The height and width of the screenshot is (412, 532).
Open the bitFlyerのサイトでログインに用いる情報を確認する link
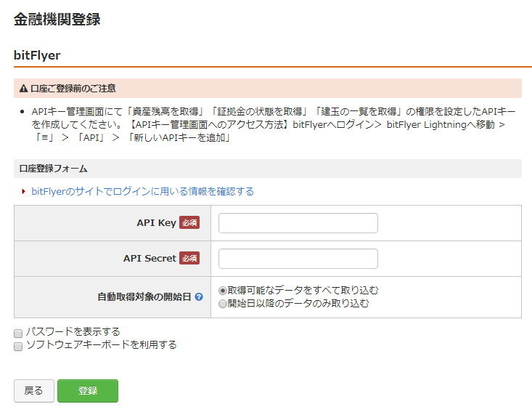pos(142,192)
